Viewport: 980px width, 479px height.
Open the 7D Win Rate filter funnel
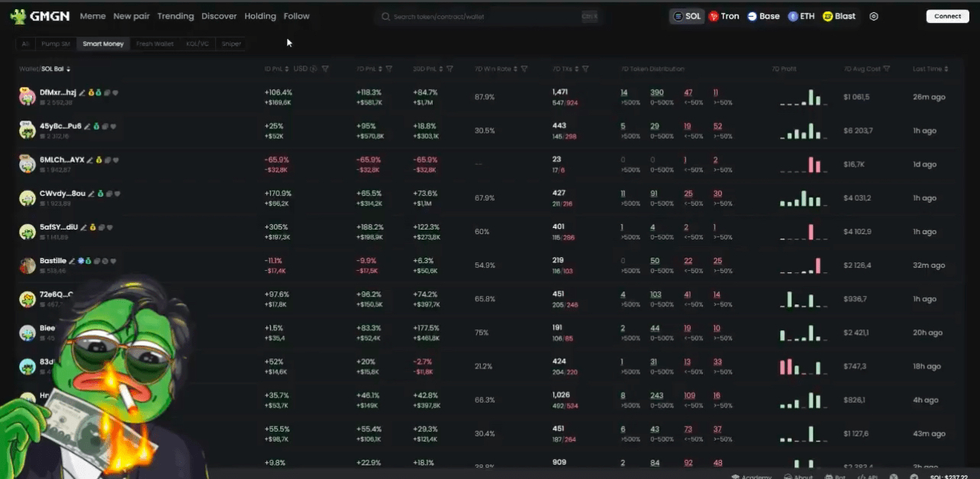(524, 69)
